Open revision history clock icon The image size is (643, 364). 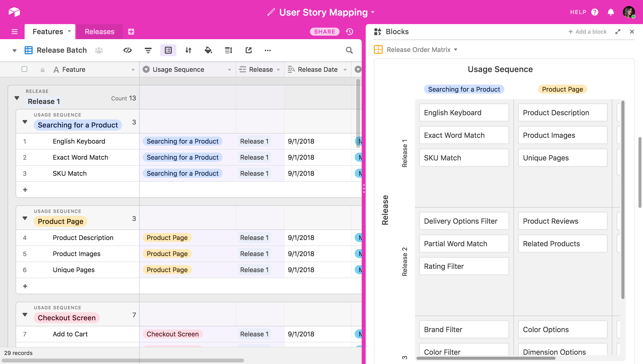click(349, 32)
